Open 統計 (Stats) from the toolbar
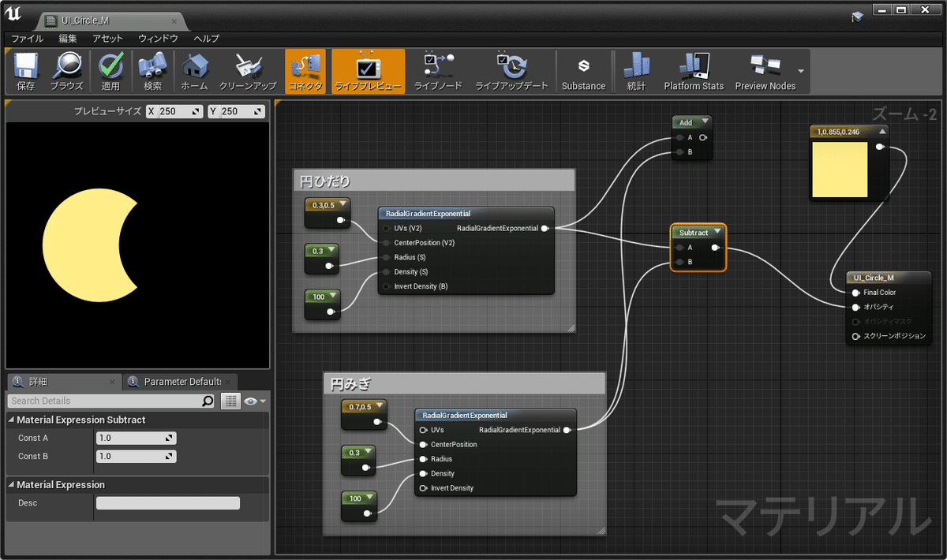The width and height of the screenshot is (947, 560). (x=636, y=72)
